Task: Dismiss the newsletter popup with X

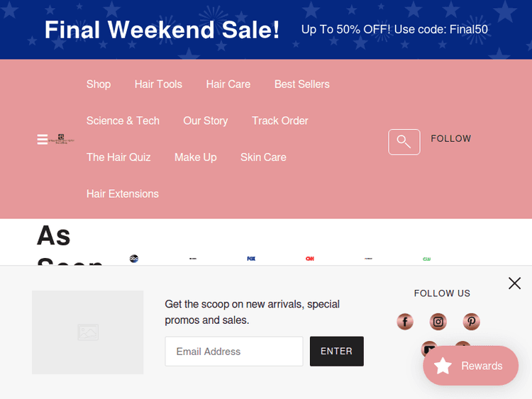Action: pos(514,283)
